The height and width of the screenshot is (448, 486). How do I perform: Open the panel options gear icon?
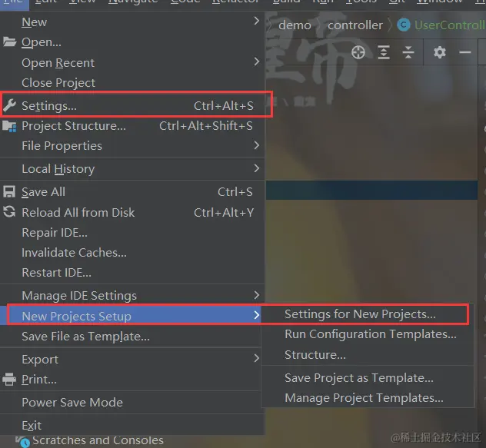pyautogui.click(x=439, y=52)
